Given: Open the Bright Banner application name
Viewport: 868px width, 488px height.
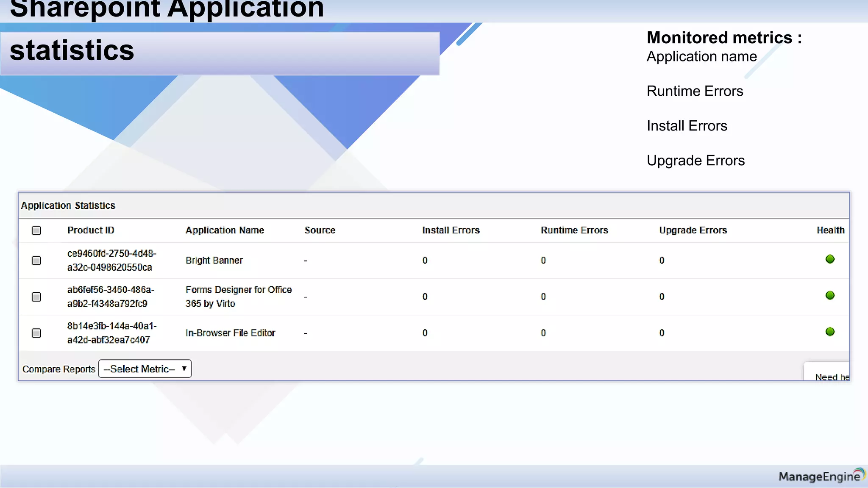Looking at the screenshot, I should tap(214, 261).
